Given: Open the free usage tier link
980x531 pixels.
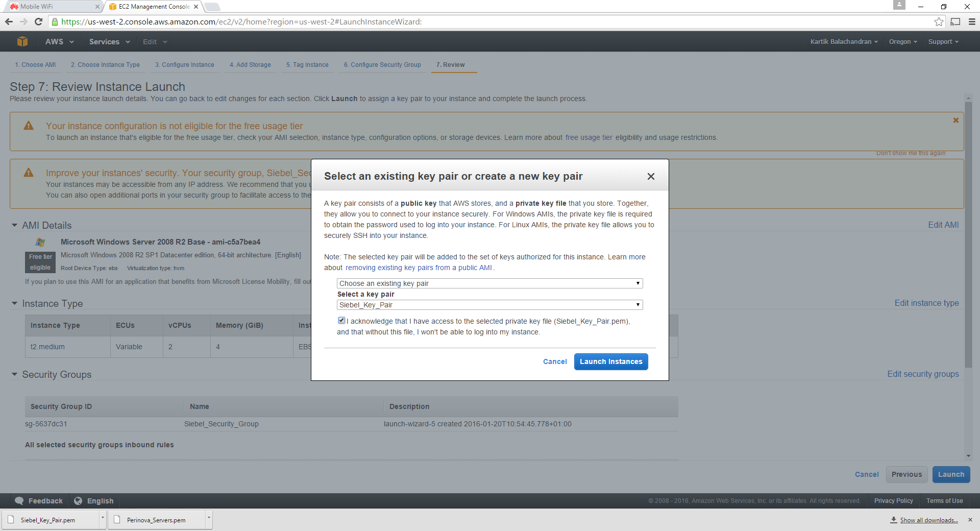Looking at the screenshot, I should click(x=589, y=137).
